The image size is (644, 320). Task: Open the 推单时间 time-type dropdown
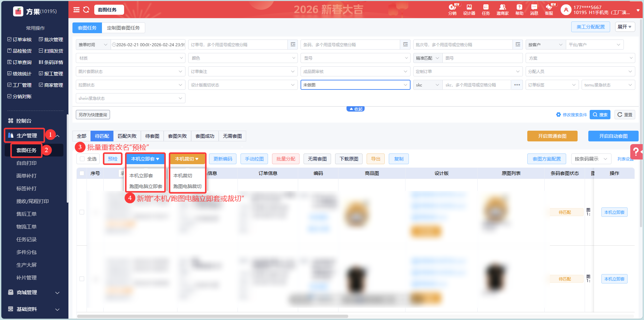(x=93, y=45)
